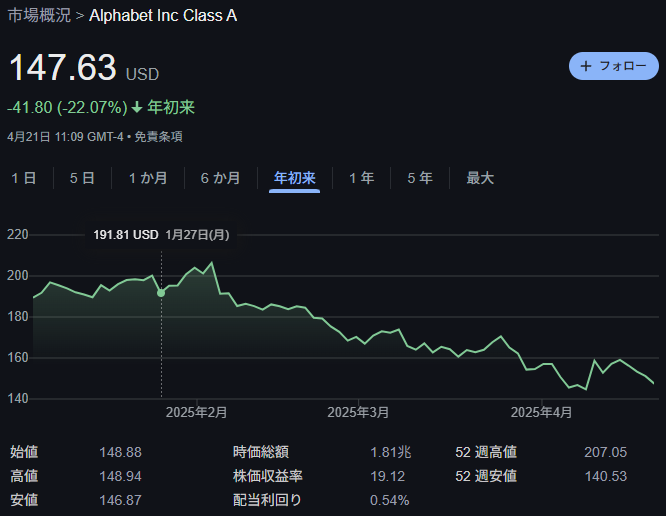Screen dimensions: 666x516
Task: Click the 52 週高値 value 207.05
Action: [605, 452]
